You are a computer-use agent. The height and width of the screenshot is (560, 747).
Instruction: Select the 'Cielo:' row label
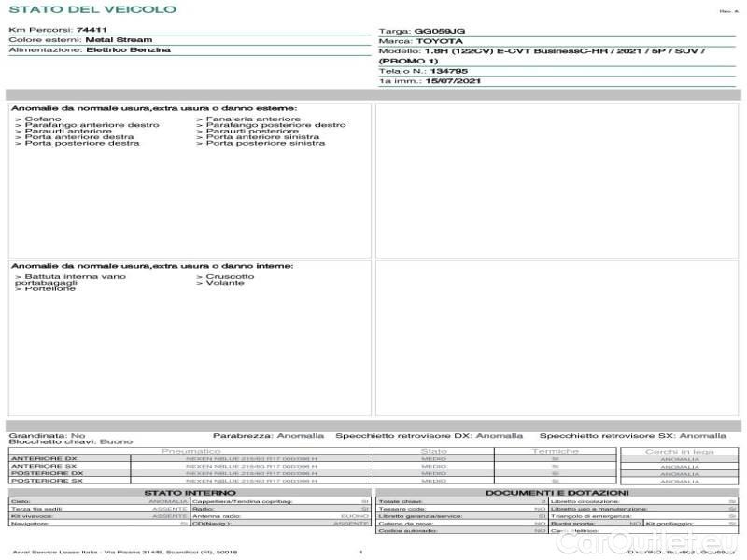tap(21, 501)
